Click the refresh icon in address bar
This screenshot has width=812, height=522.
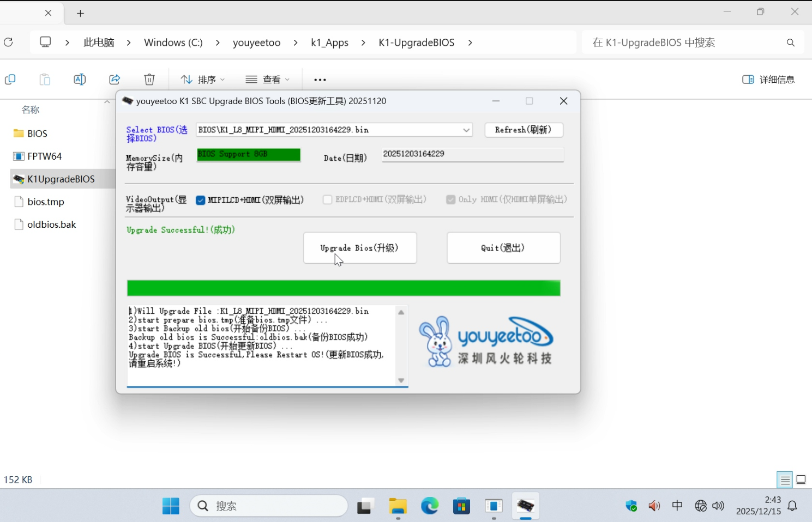(x=9, y=43)
